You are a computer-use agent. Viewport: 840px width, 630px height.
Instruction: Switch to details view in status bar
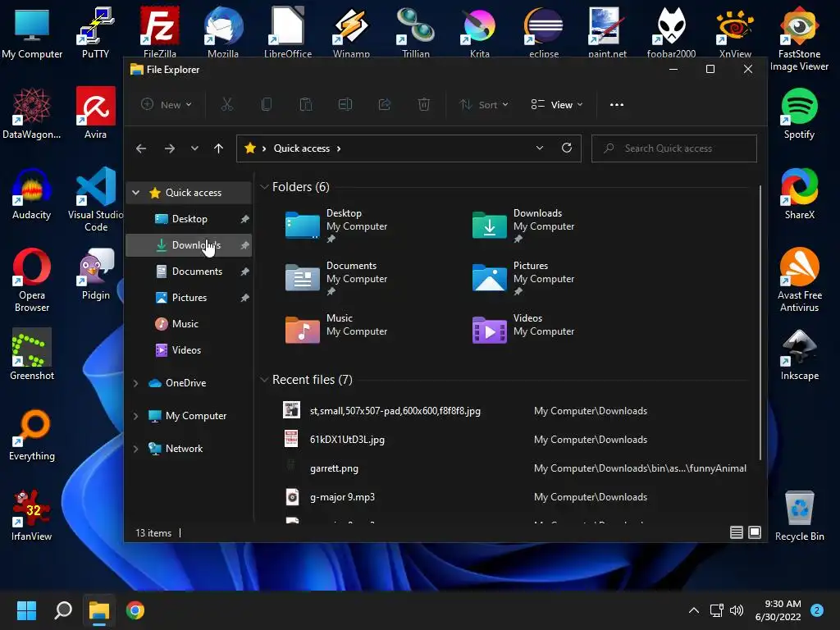coord(737,532)
